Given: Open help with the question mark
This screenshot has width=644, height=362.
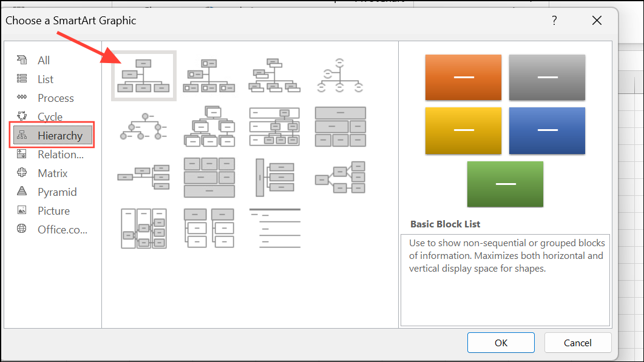Looking at the screenshot, I should pos(554,21).
